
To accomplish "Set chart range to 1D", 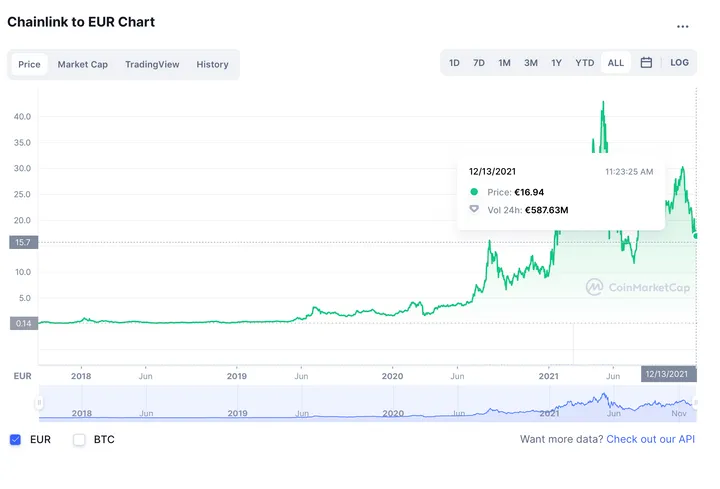I will point(454,63).
